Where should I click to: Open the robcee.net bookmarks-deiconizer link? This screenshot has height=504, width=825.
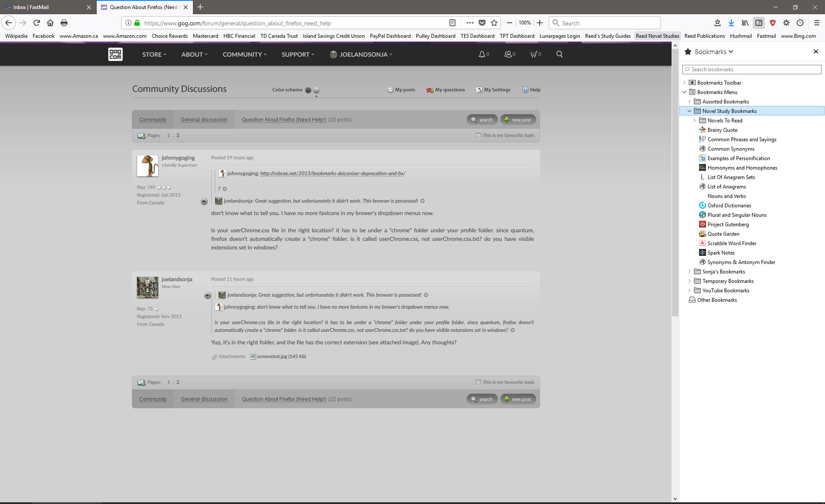[333, 173]
